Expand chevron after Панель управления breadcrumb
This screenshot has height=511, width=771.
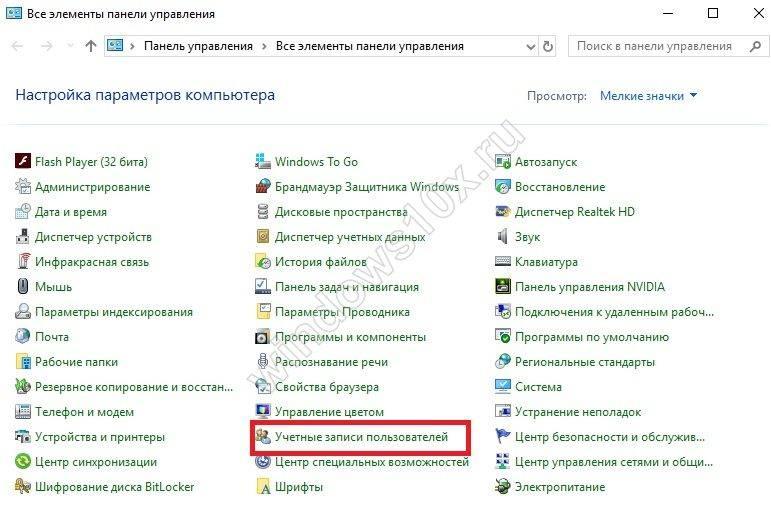265,46
